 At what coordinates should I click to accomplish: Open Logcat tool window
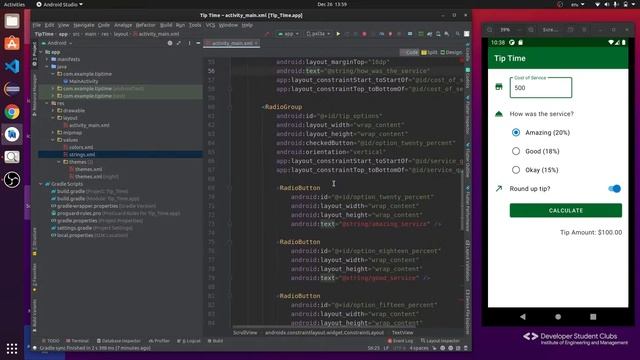click(189, 340)
